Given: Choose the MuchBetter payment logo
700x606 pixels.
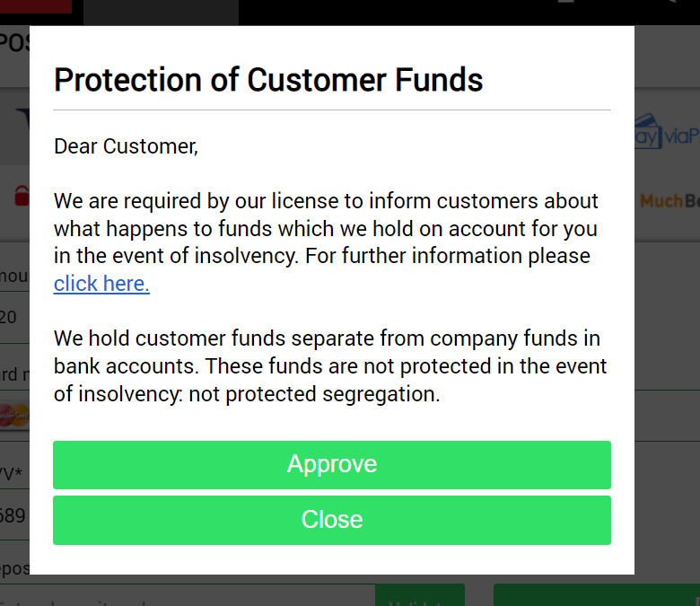Looking at the screenshot, I should (x=669, y=201).
